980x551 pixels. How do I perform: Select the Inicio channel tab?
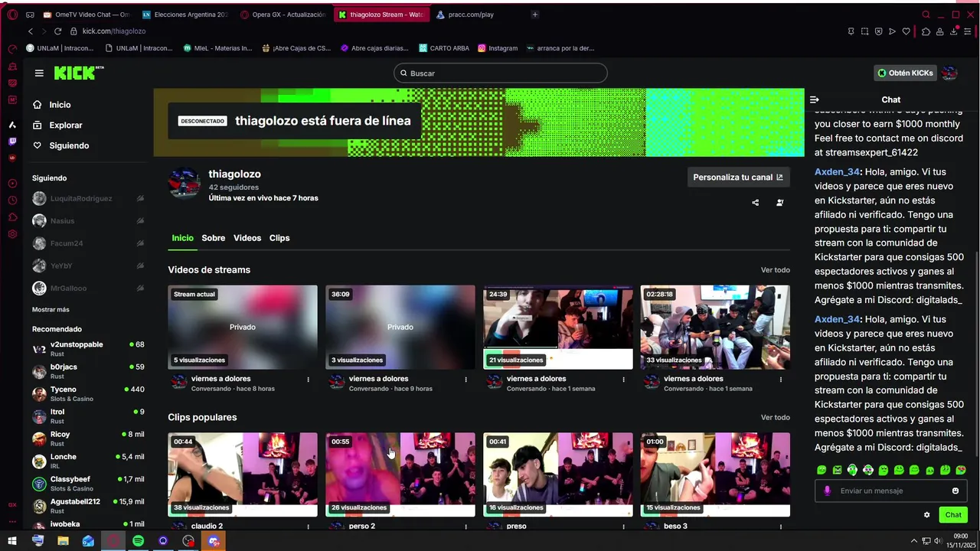[182, 238]
